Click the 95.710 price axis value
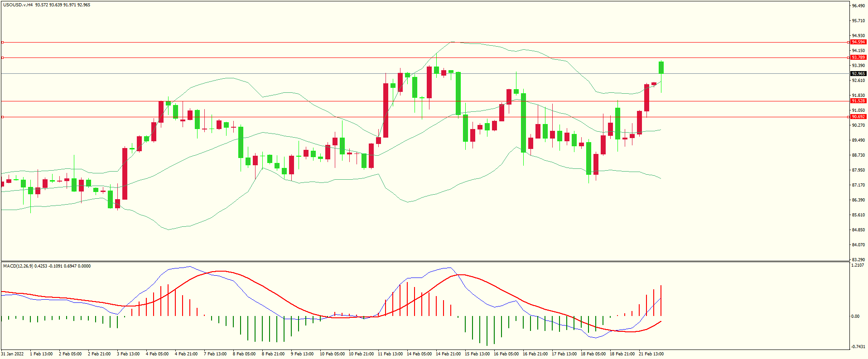This screenshot has width=868, height=359. click(858, 21)
